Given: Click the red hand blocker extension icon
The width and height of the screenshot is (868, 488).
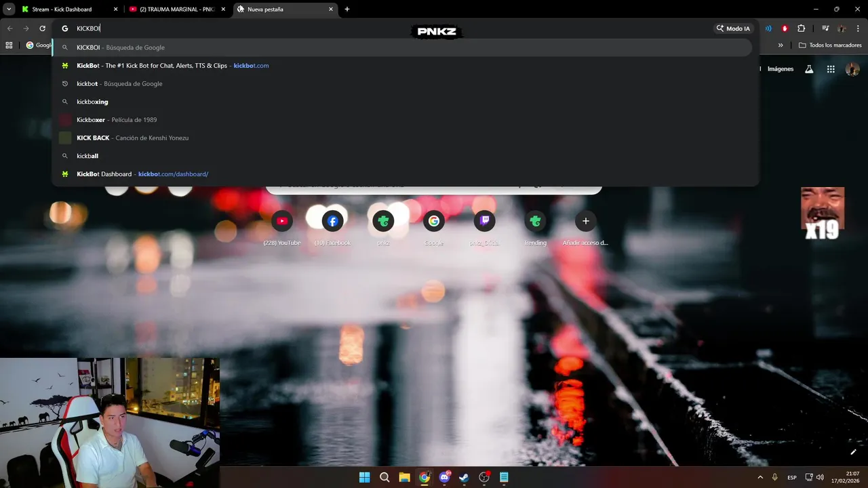Looking at the screenshot, I should pos(785,28).
